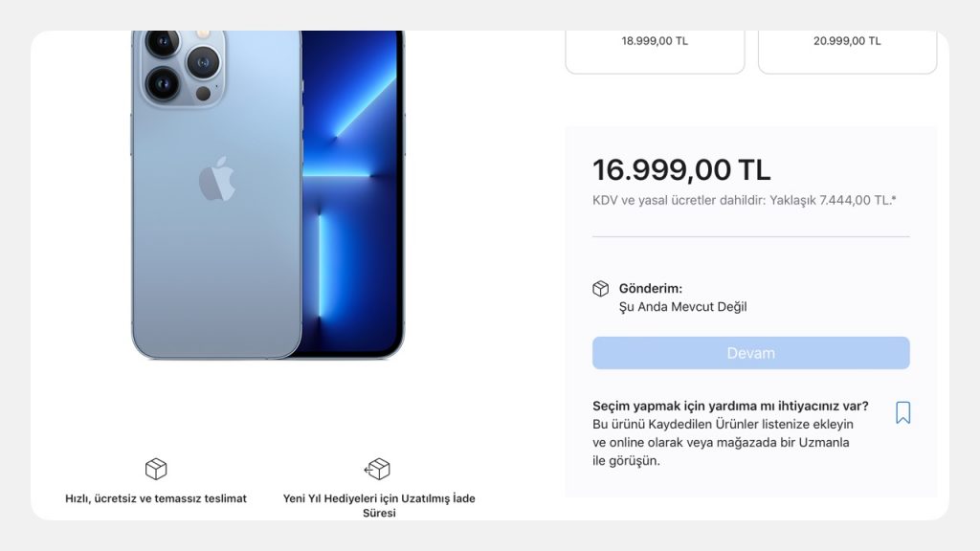Click the fast free delivery box icon
This screenshot has height=551, width=980.
pyautogui.click(x=156, y=469)
